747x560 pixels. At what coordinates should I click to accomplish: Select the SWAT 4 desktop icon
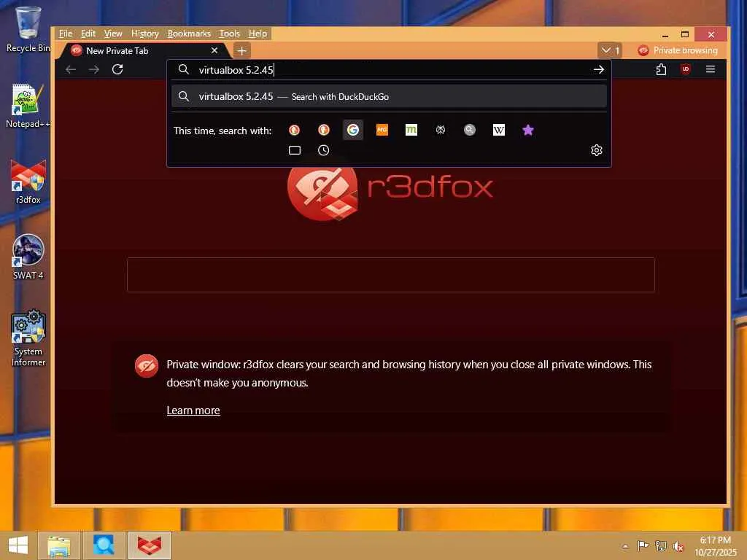(x=28, y=257)
